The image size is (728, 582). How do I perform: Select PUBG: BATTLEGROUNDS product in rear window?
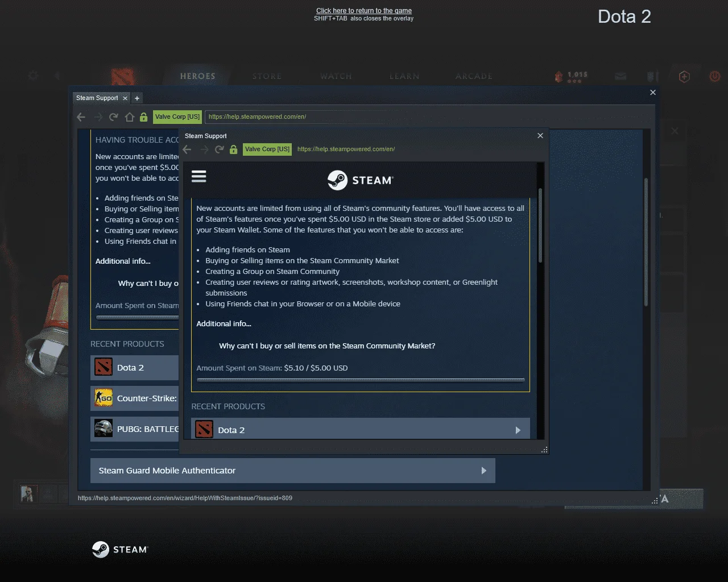tap(135, 429)
